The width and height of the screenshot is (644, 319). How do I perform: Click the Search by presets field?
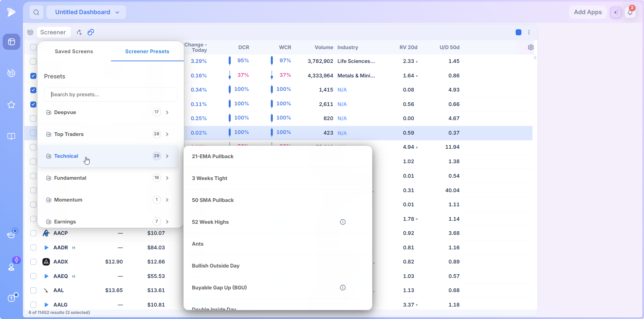[x=111, y=95]
